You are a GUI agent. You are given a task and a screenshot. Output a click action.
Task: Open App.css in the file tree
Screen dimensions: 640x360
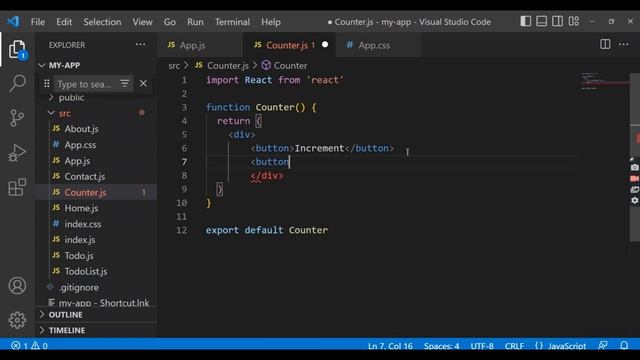80,145
